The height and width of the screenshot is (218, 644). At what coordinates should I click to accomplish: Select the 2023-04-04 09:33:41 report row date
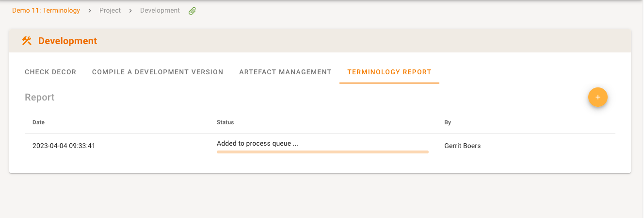64,146
